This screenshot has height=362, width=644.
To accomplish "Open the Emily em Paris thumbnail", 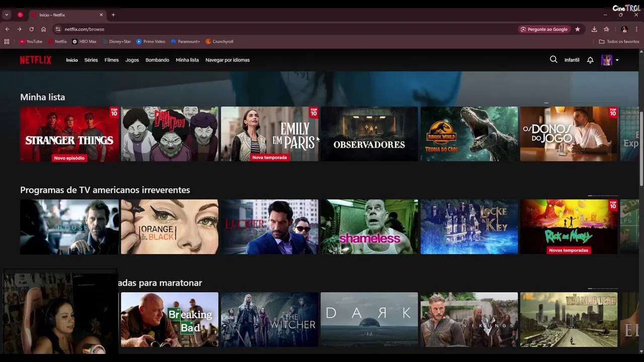I will (269, 134).
